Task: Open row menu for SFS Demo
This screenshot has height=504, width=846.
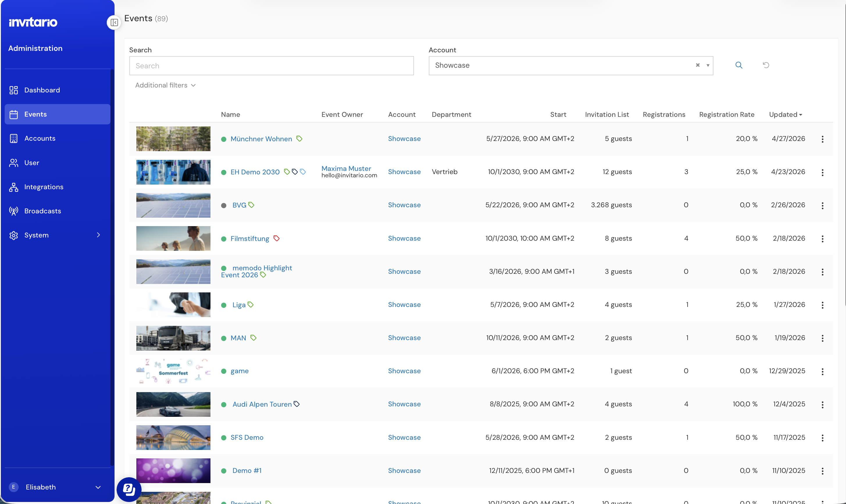Action: (822, 438)
